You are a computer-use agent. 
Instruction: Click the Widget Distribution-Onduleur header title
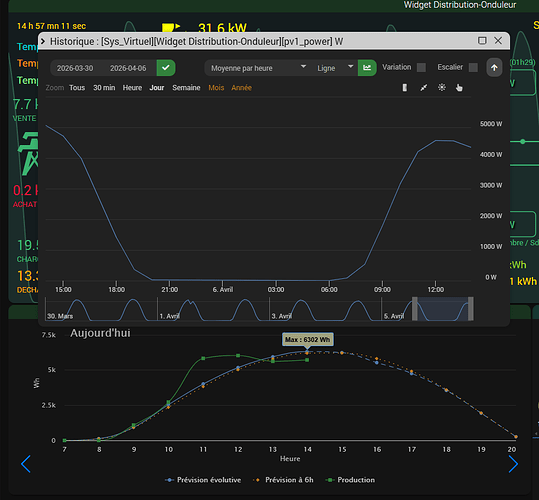pyautogui.click(x=460, y=5)
